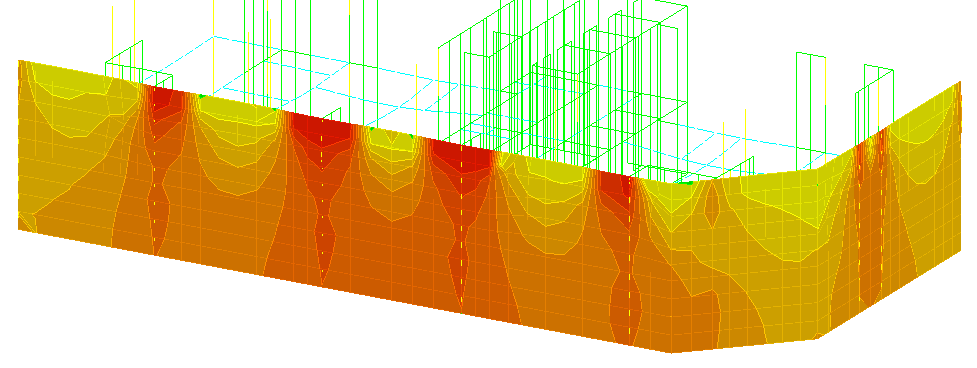Click the bottom corner vertex of the contoured wall
Screen dimensions: 977x368
pyautogui.click(x=671, y=353)
